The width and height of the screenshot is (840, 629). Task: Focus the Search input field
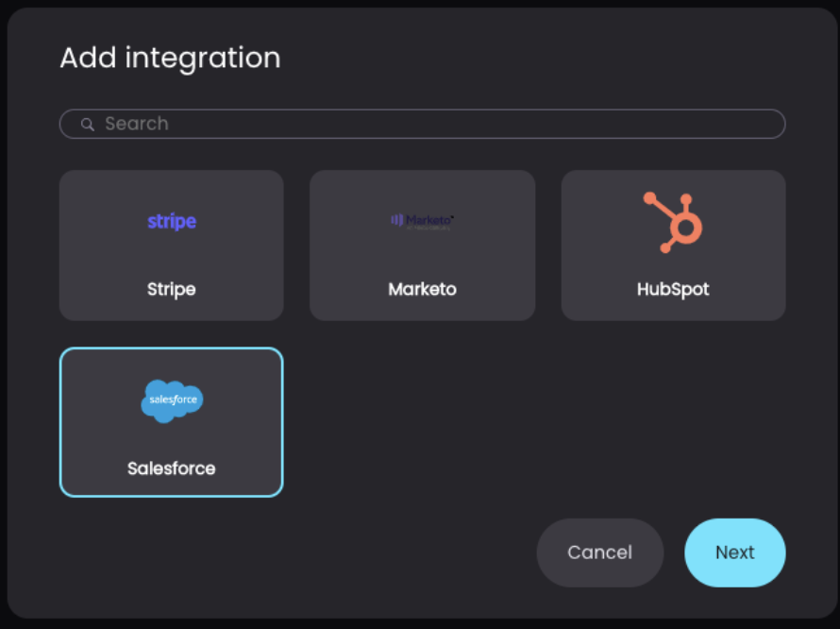(x=422, y=124)
